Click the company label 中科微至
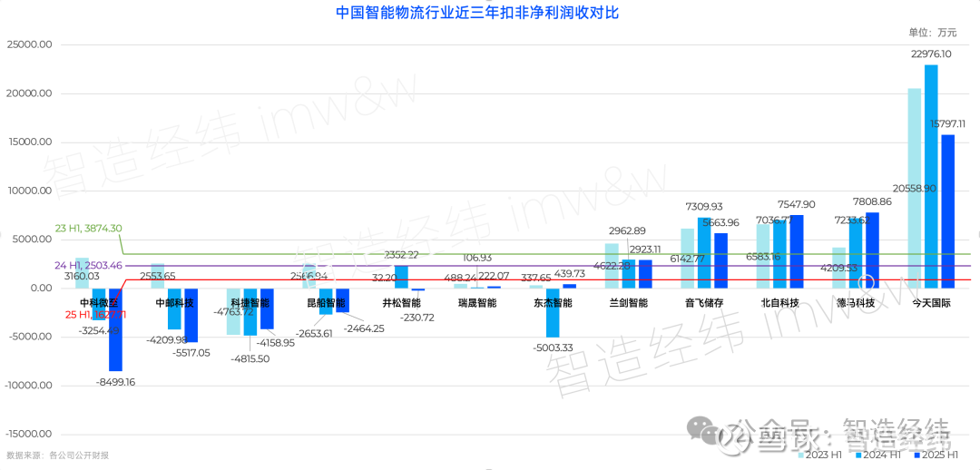The width and height of the screenshot is (980, 470). [x=99, y=303]
